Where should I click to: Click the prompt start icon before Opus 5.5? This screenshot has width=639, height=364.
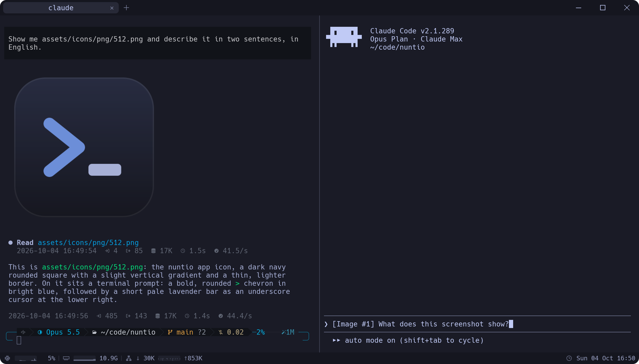[x=23, y=332]
